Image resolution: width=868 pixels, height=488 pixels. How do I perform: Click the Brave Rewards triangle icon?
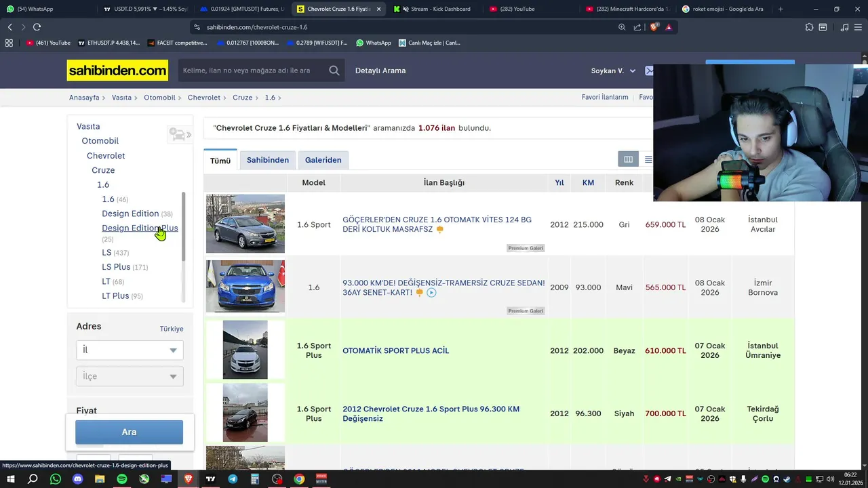[x=669, y=27]
